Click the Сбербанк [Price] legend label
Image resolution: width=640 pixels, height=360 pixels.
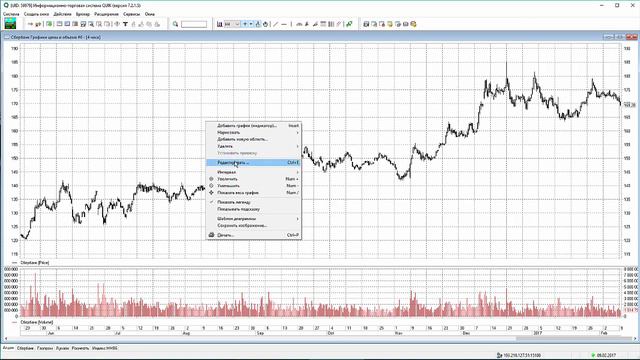[x=35, y=263]
